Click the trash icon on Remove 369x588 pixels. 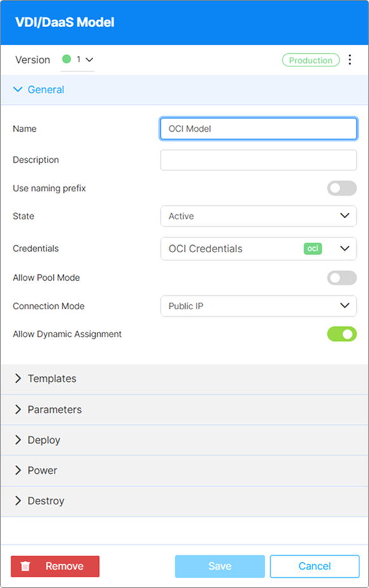(25, 566)
